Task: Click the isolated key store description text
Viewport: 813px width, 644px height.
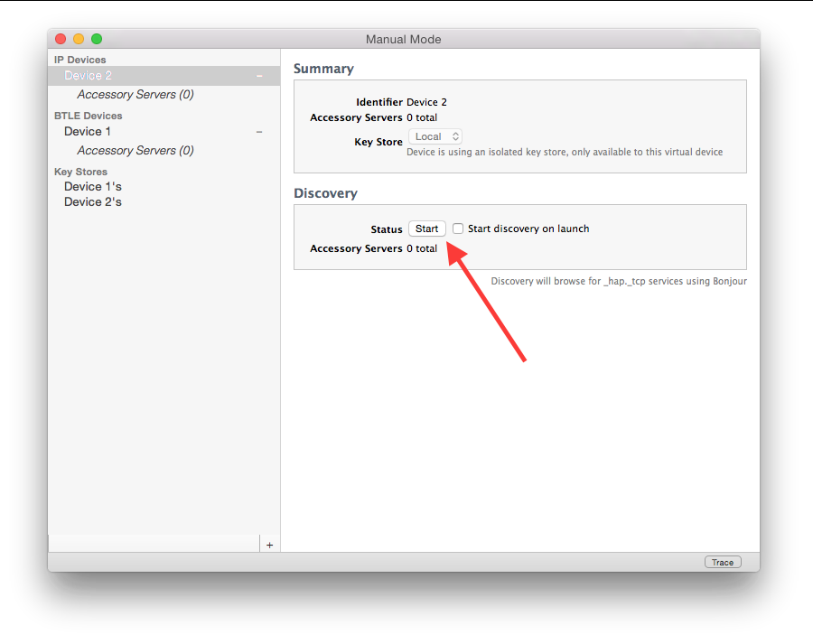Action: coord(565,152)
